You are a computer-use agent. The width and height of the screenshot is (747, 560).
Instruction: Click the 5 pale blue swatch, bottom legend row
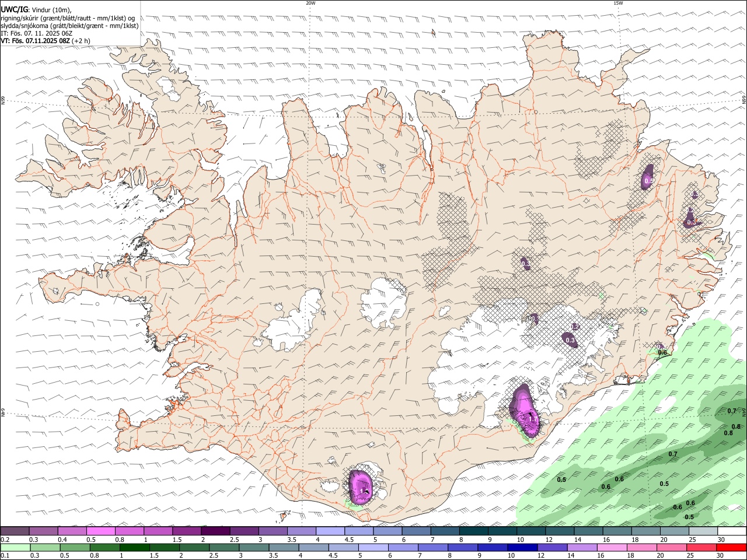coord(373,547)
